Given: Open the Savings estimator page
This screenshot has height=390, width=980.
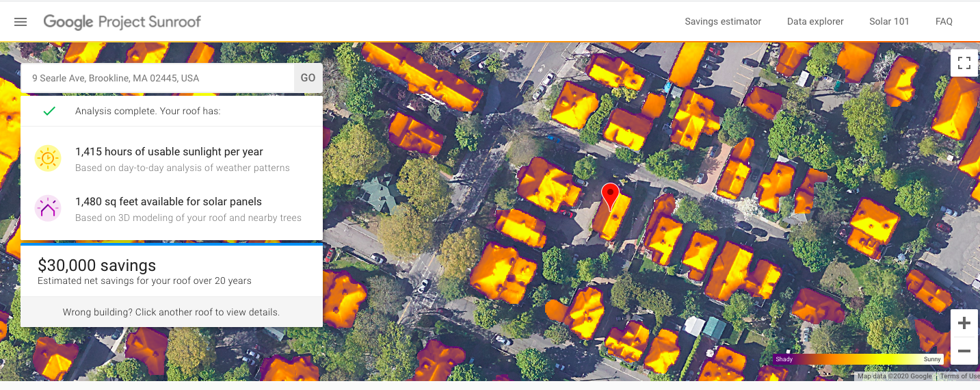Looking at the screenshot, I should [723, 22].
